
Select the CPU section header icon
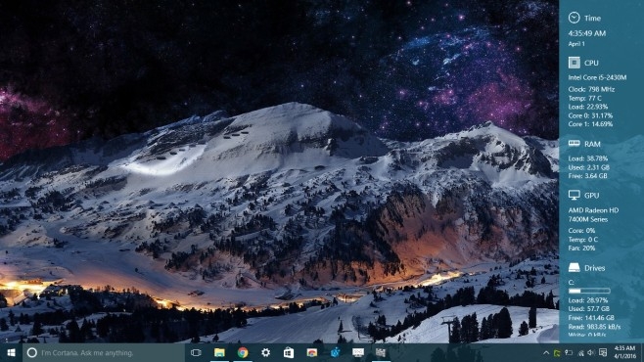(x=574, y=63)
